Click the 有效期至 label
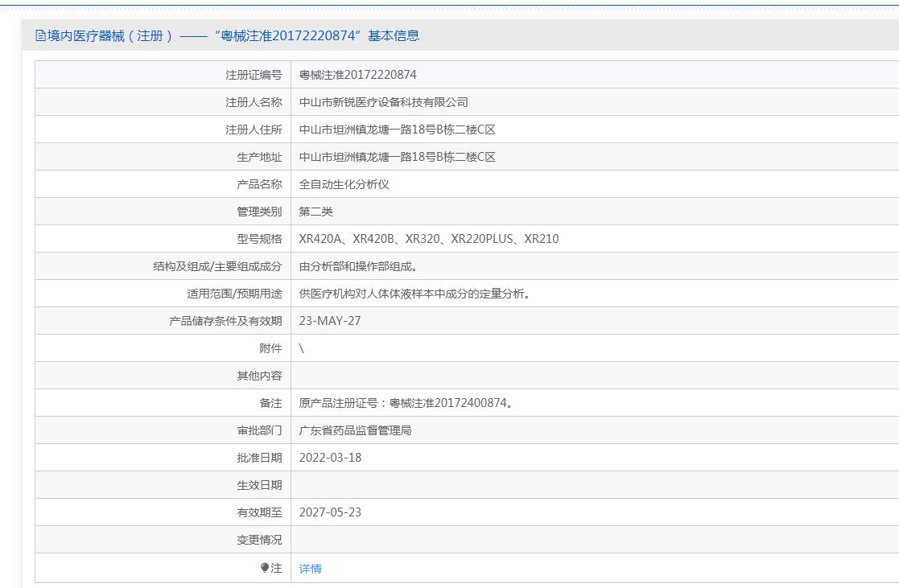 tap(260, 512)
